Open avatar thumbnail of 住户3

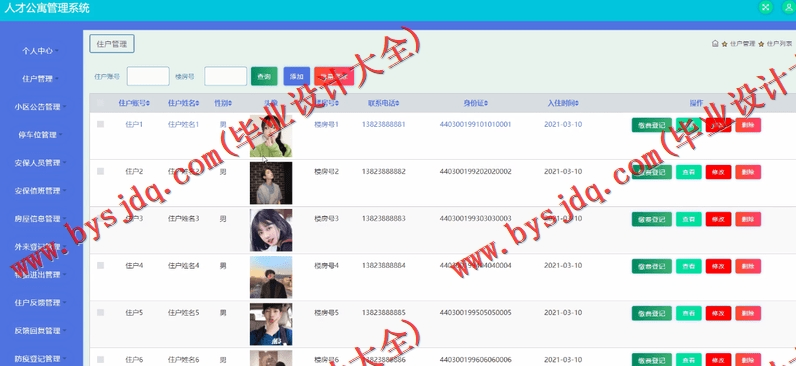pyautogui.click(x=271, y=230)
